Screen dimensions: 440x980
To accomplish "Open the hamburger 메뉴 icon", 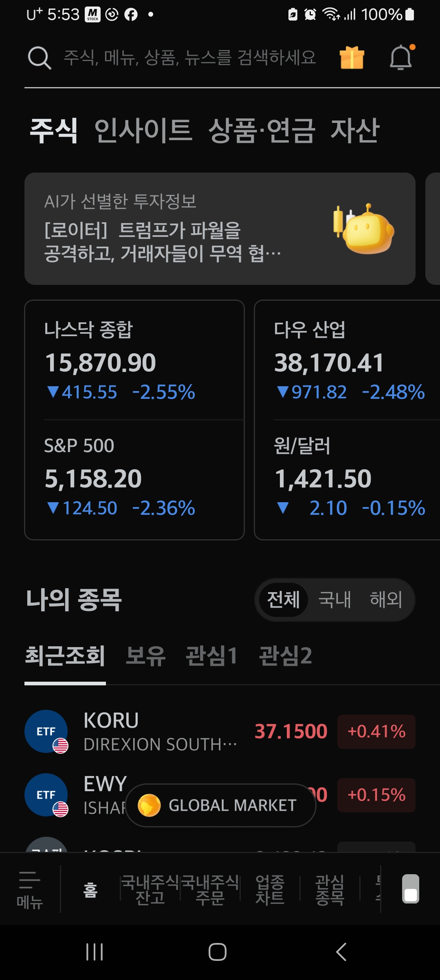I will pyautogui.click(x=30, y=889).
